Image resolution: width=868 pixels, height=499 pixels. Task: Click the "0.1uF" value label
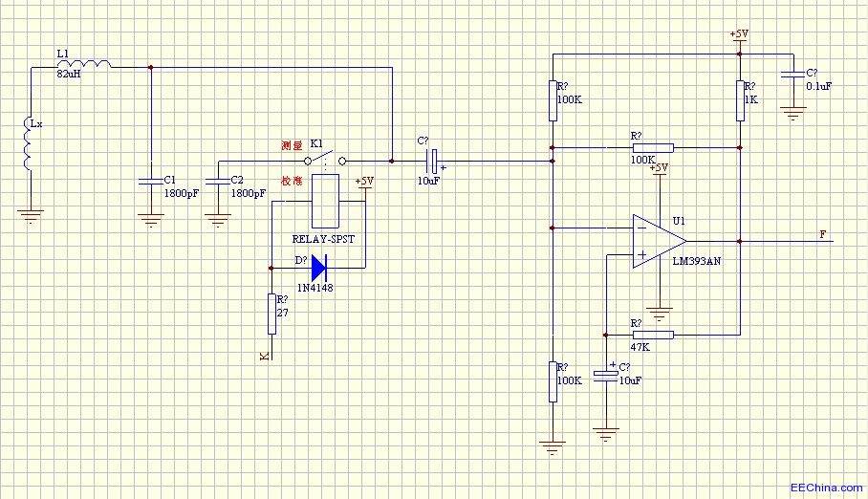(x=818, y=86)
